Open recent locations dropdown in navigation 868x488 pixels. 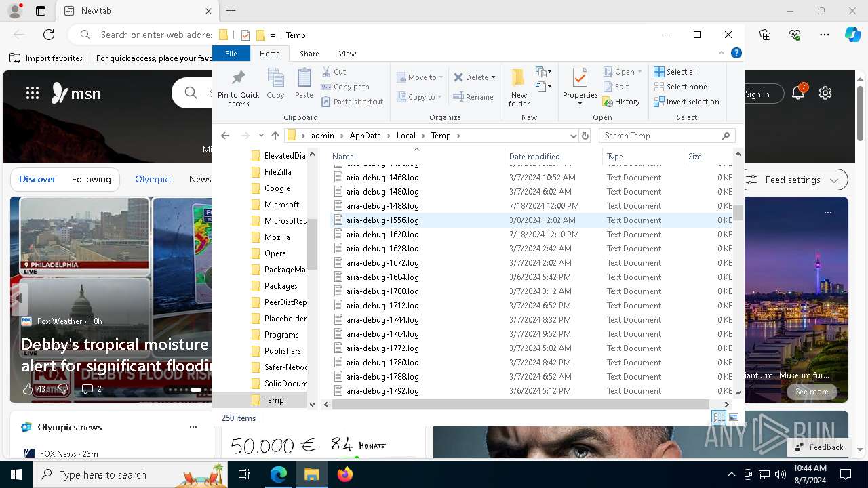[x=261, y=136]
